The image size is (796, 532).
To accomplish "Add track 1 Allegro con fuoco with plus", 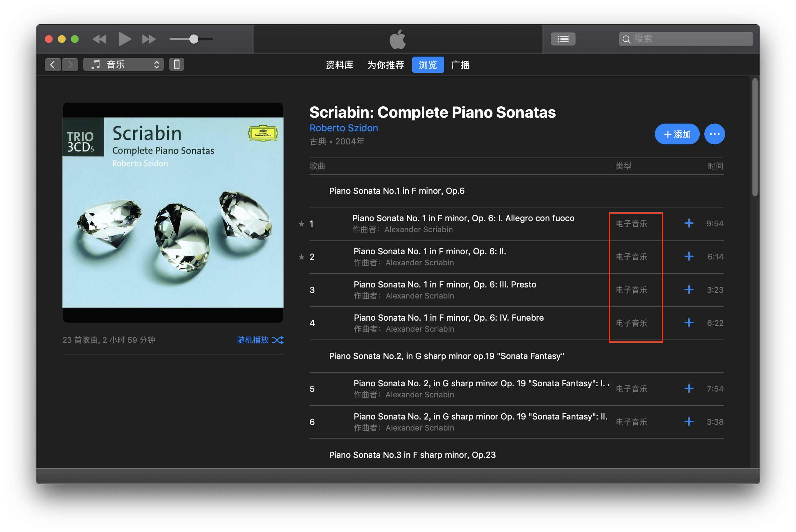I will point(689,223).
